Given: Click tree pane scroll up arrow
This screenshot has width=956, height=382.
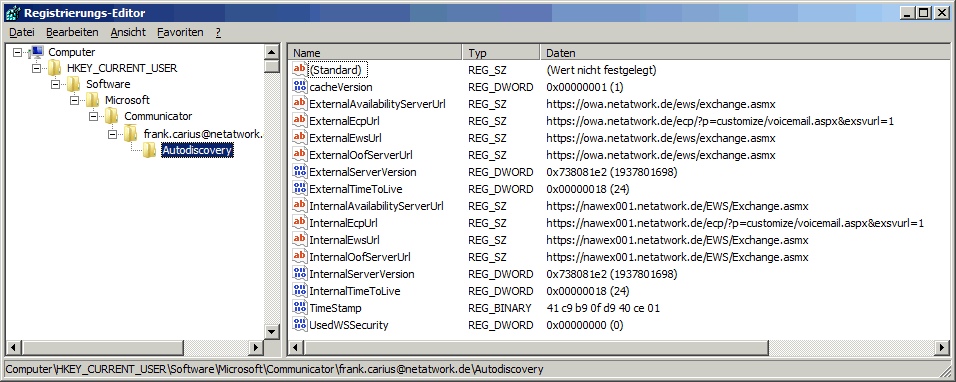Looking at the screenshot, I should [272, 52].
